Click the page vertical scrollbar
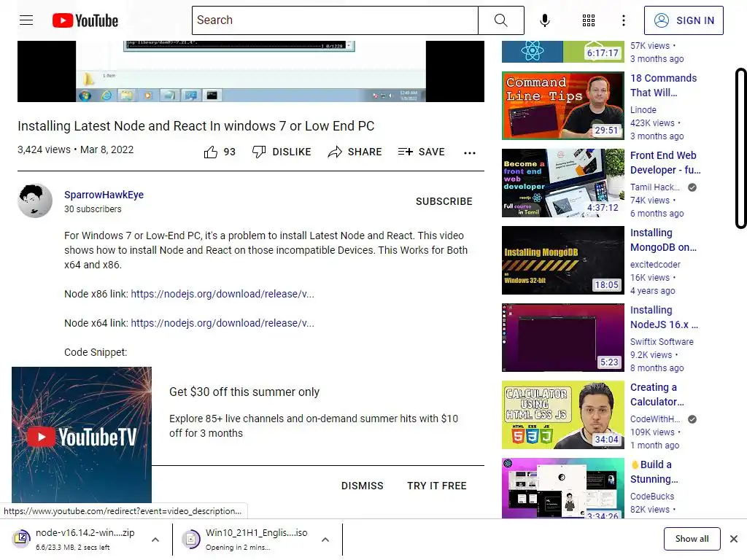The width and height of the screenshot is (747, 560). (x=740, y=148)
